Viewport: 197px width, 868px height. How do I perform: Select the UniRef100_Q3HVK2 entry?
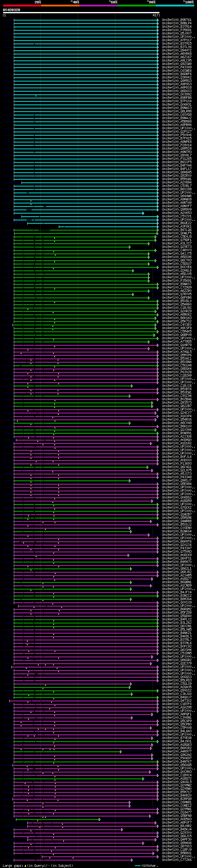point(177,78)
